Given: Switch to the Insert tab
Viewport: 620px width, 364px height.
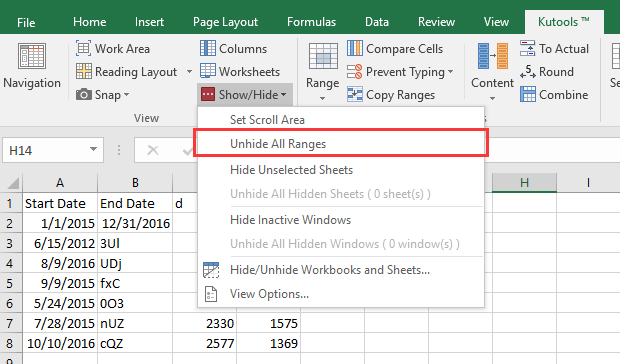Looking at the screenshot, I should point(149,22).
